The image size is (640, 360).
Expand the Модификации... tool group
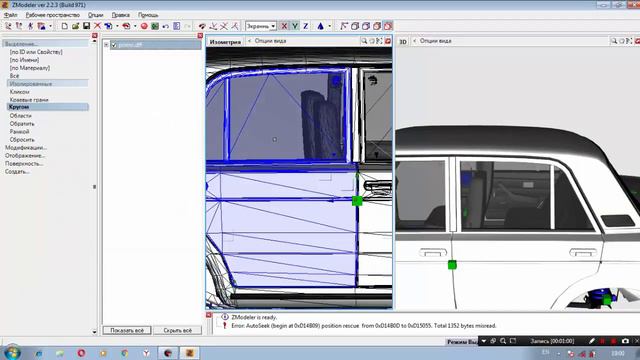[26, 148]
